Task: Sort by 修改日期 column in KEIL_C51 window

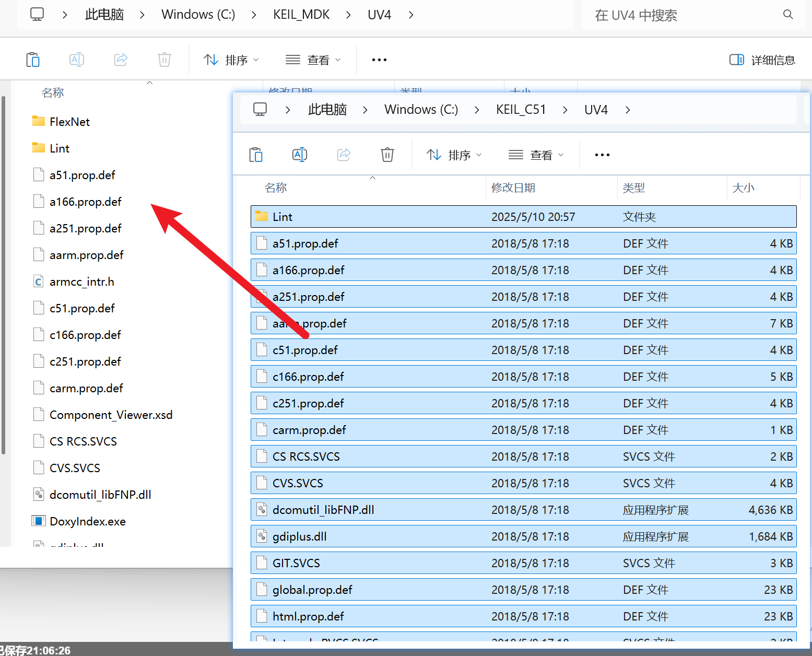Action: (513, 188)
